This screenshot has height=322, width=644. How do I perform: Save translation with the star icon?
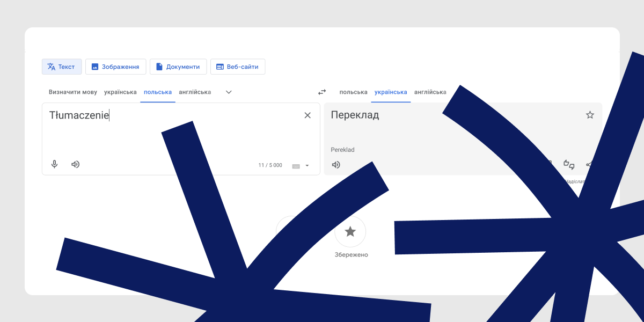(590, 115)
